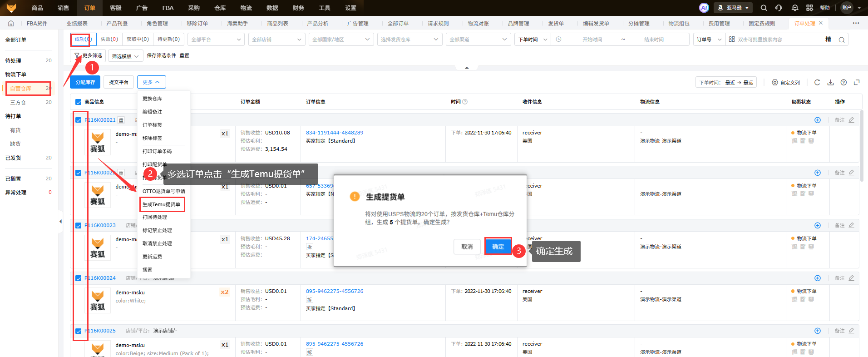Open order link 834-1191444-4848289

pyautogui.click(x=335, y=133)
